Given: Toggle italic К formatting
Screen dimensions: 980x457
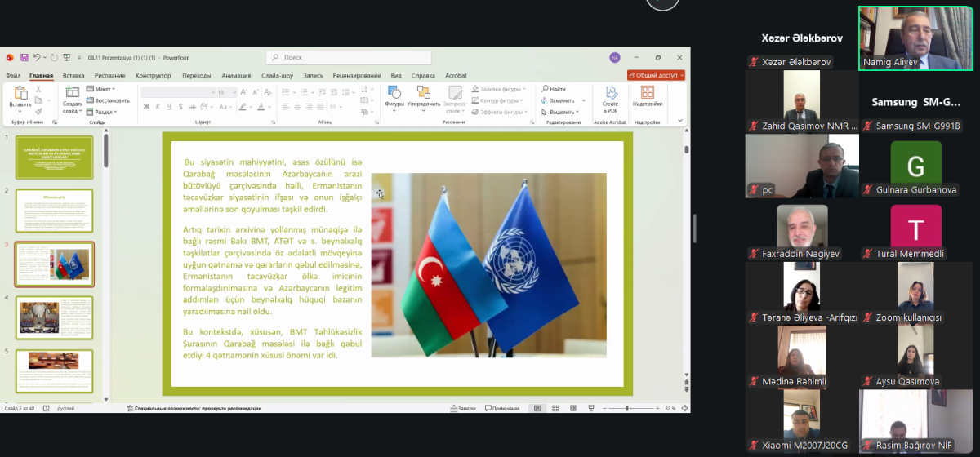Looking at the screenshot, I should pyautogui.click(x=158, y=107).
